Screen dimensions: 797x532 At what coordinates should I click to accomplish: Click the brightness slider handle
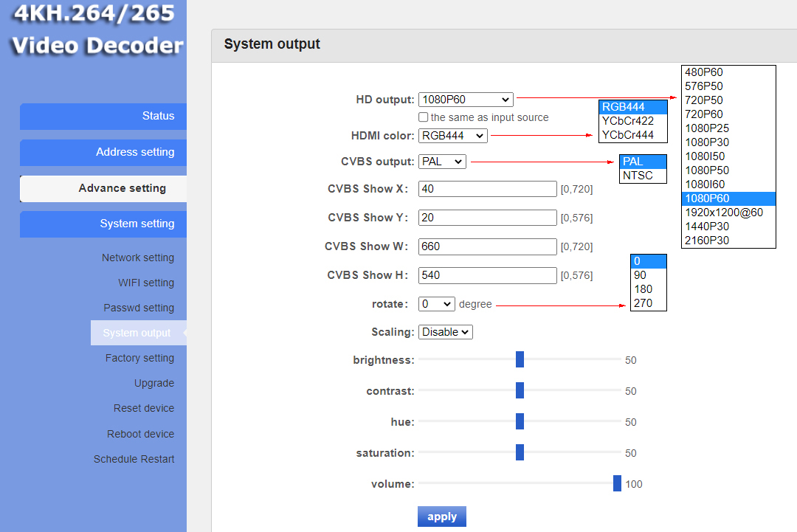[520, 359]
